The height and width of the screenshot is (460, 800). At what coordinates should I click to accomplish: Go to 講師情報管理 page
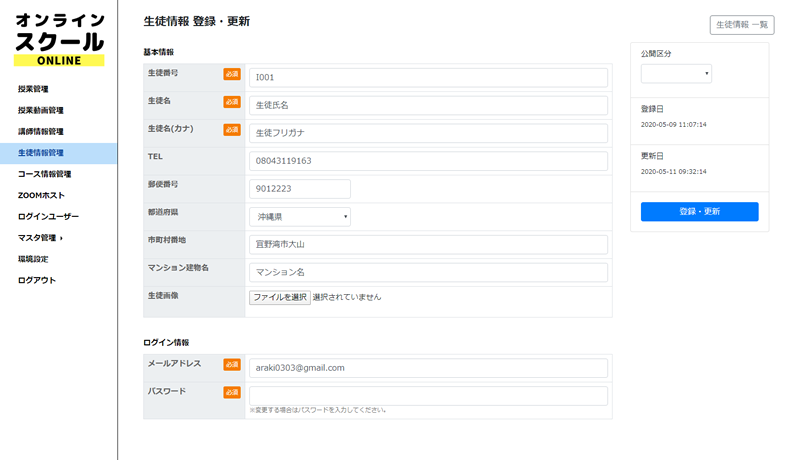(40, 131)
